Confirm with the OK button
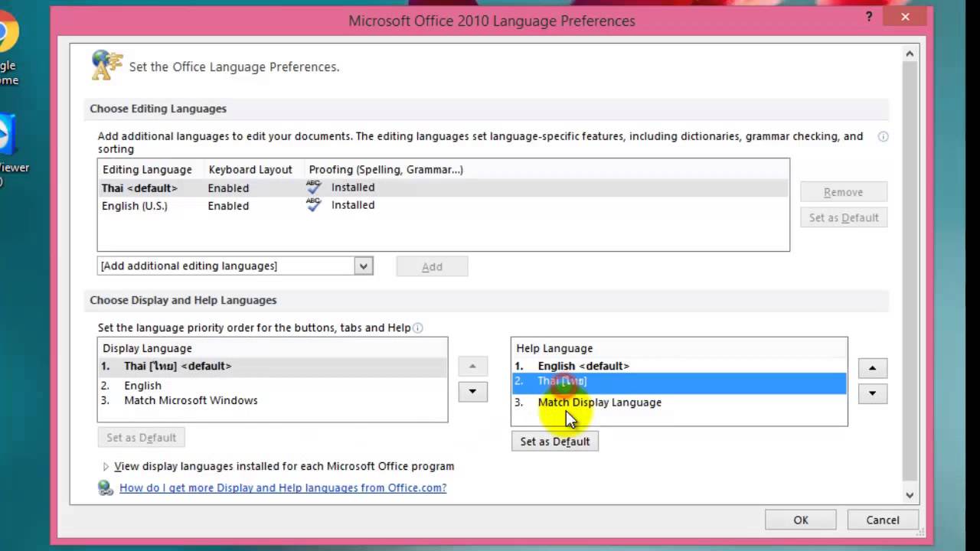 (801, 520)
